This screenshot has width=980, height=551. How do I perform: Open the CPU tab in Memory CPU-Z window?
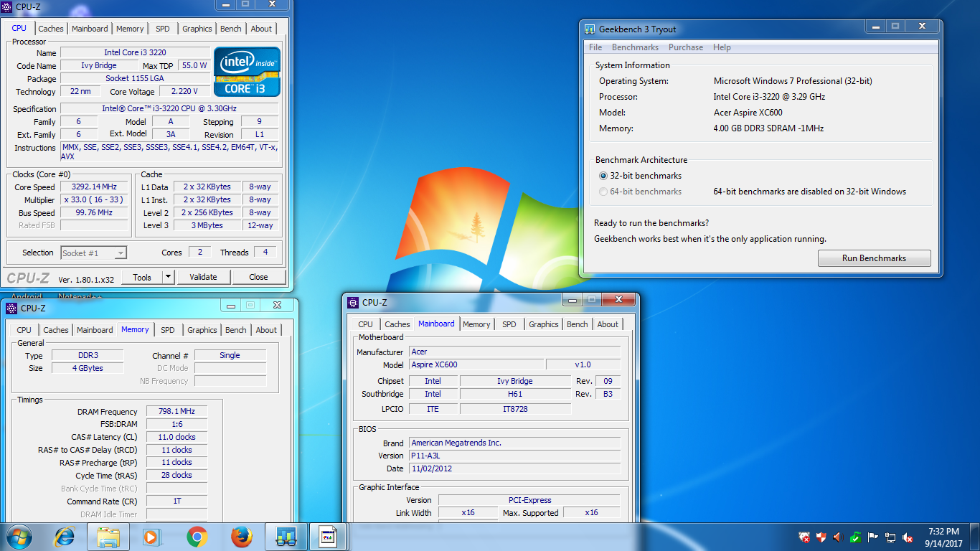pos(24,330)
